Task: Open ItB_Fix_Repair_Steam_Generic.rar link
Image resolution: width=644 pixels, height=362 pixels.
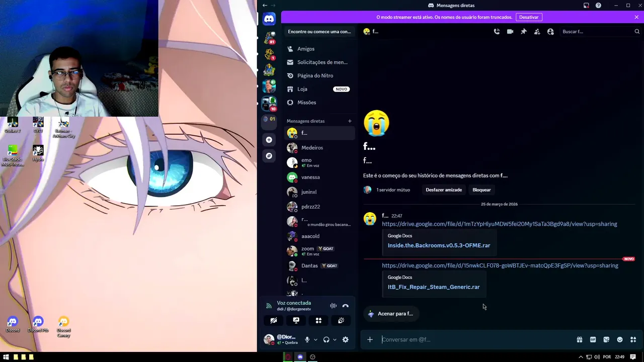Action: click(x=434, y=287)
